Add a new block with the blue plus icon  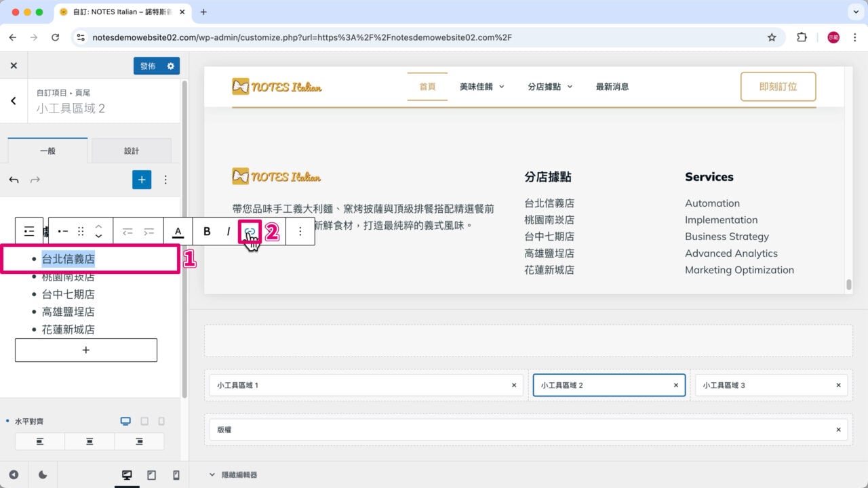pos(141,180)
